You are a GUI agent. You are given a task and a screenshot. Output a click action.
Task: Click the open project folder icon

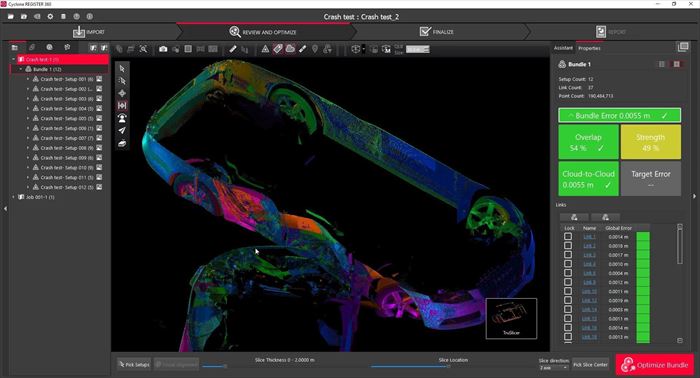pyautogui.click(x=11, y=17)
